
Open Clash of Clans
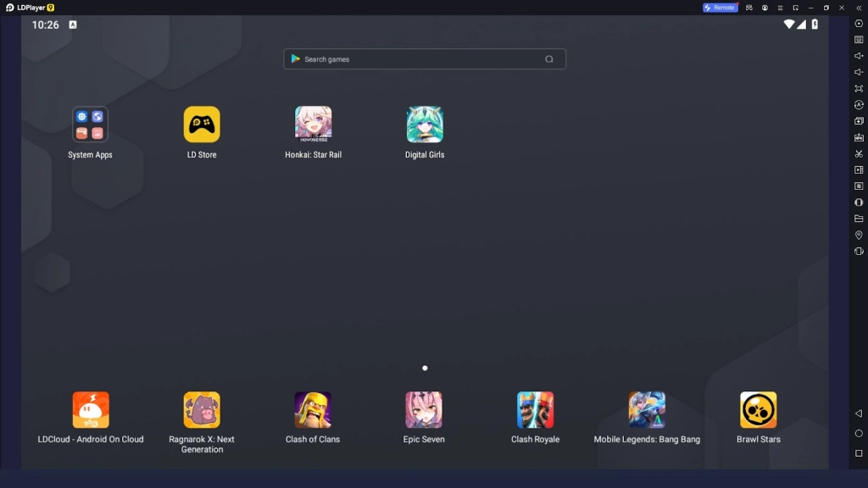(x=313, y=410)
